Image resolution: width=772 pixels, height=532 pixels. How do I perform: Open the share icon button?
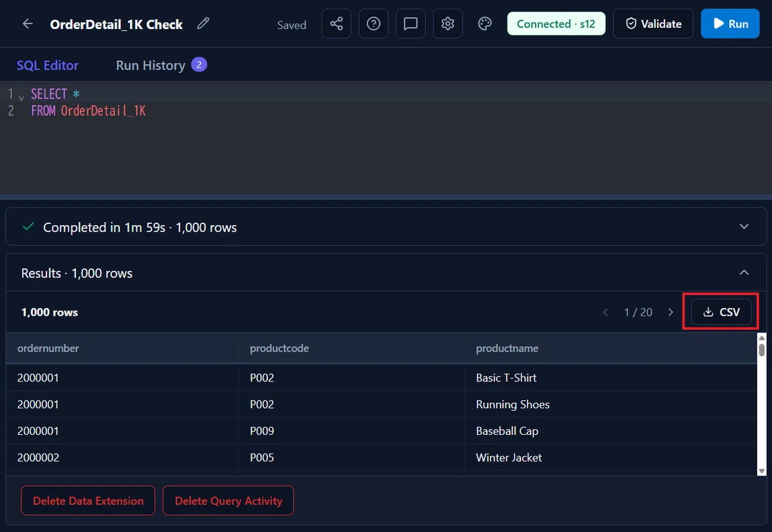336,24
